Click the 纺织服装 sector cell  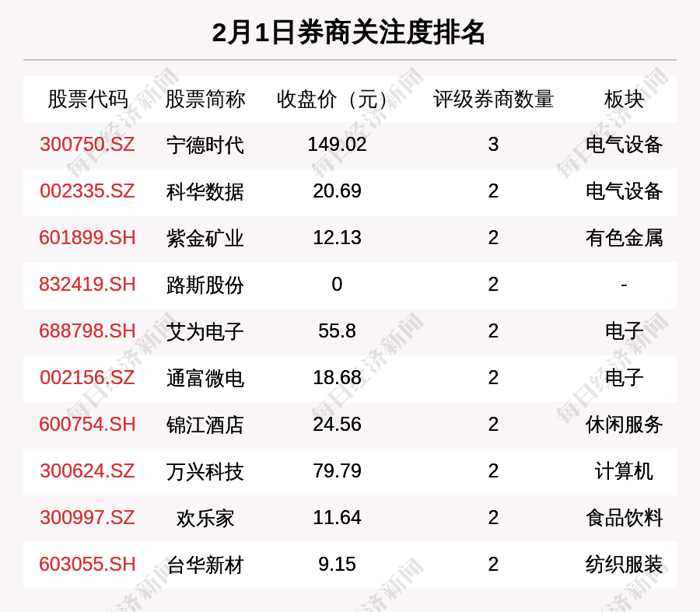tap(624, 565)
